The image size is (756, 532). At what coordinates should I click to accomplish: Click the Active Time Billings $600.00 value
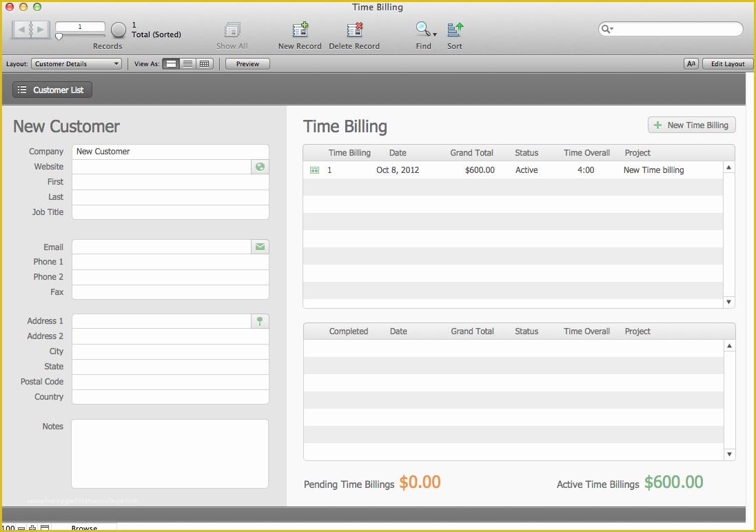click(673, 482)
